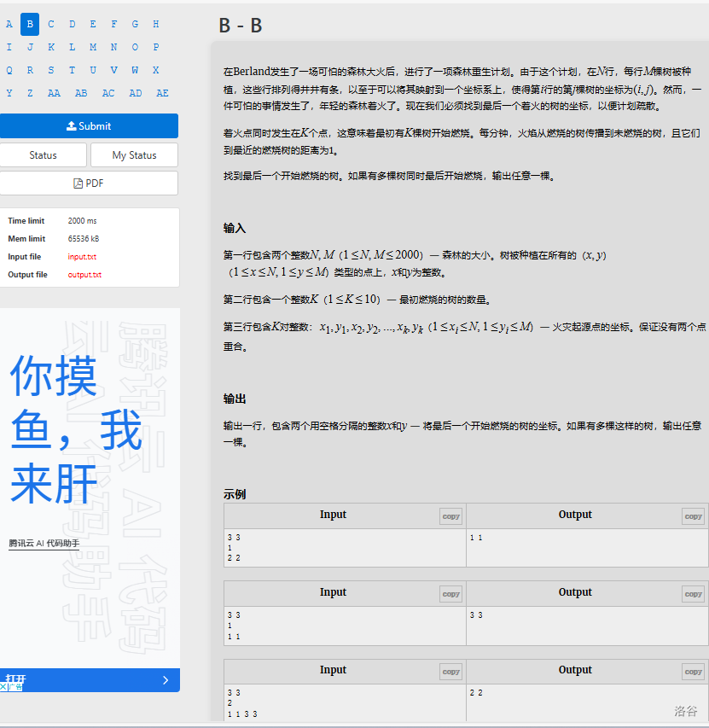The image size is (709, 728).
Task: Open problem AA
Action: [54, 93]
